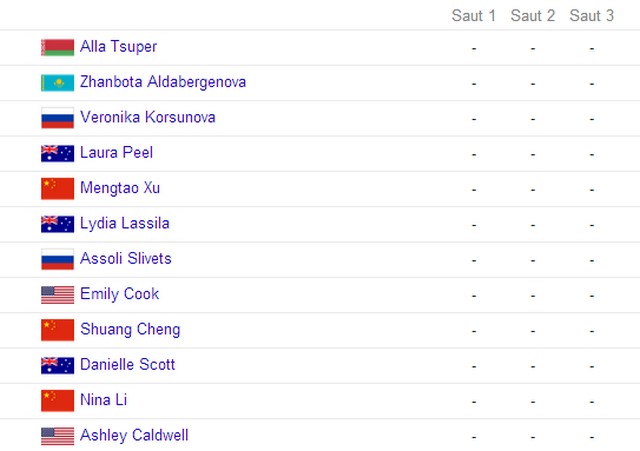The height and width of the screenshot is (451, 640).
Task: Follow the Mengtao Xu link
Action: tap(120, 188)
